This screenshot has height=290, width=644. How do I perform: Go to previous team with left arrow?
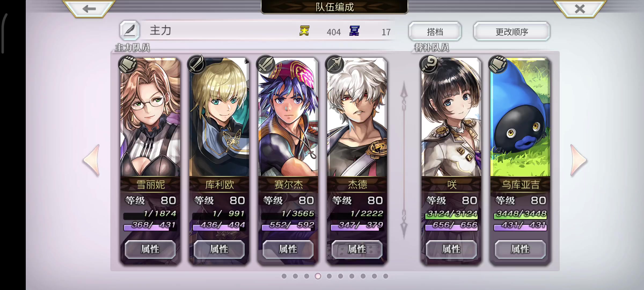92,160
